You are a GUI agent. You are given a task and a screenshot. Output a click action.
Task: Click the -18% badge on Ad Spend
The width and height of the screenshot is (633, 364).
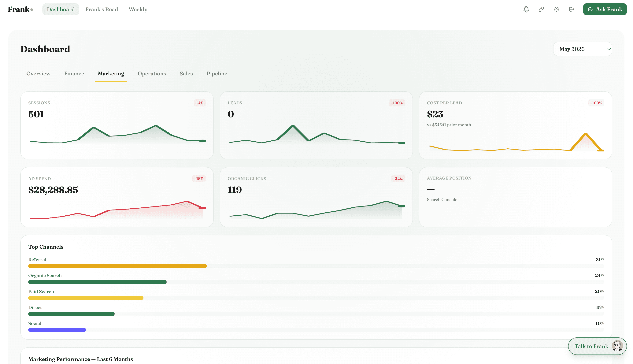pyautogui.click(x=199, y=179)
